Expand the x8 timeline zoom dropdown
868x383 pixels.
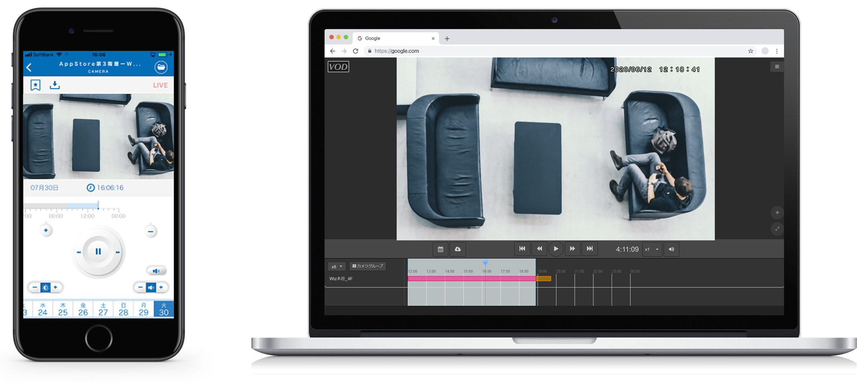click(337, 266)
